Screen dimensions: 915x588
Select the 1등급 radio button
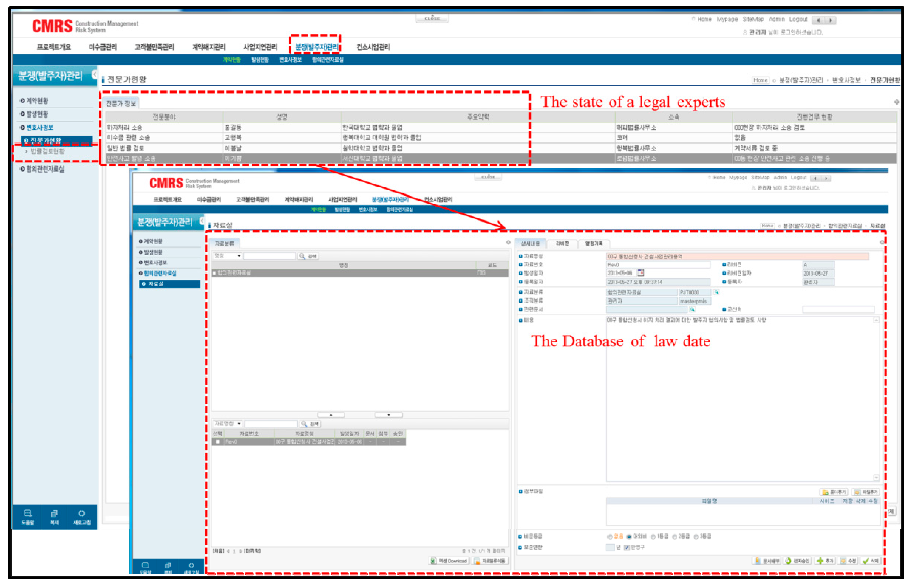653,537
